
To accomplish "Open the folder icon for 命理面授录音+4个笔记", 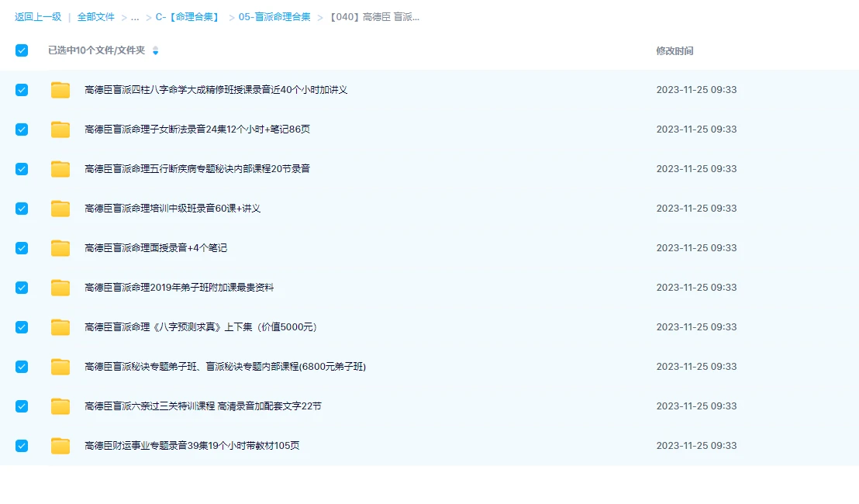I will (x=60, y=247).
